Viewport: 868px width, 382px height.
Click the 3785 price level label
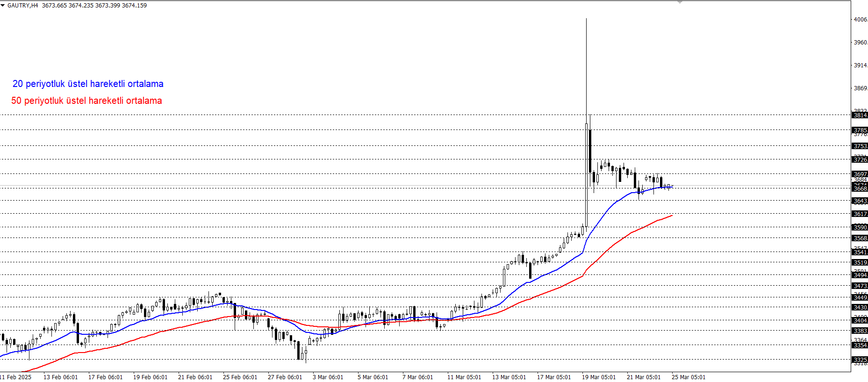pyautogui.click(x=860, y=130)
